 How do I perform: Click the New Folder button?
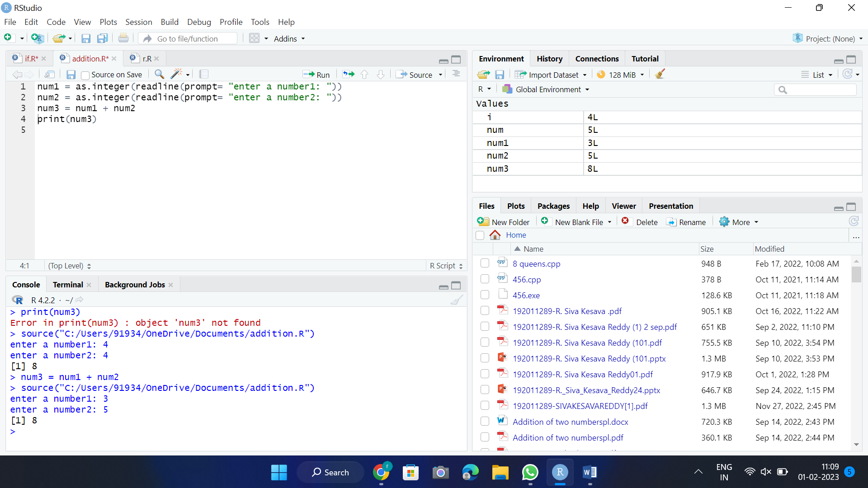pyautogui.click(x=503, y=222)
